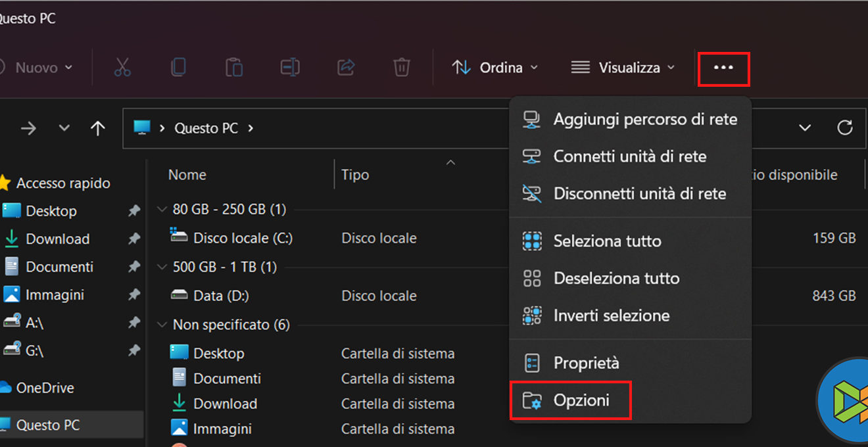
Task: Click the Cut scissors icon
Action: coord(122,67)
